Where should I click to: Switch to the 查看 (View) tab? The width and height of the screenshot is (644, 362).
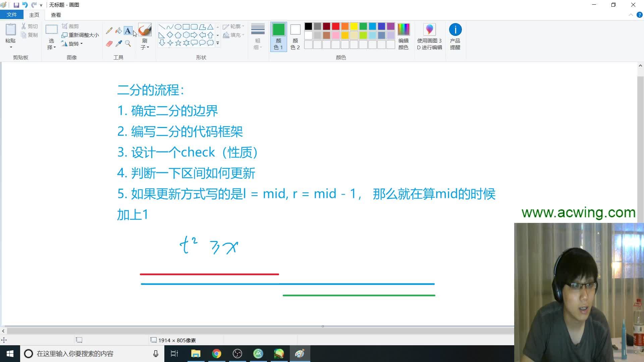pyautogui.click(x=56, y=15)
